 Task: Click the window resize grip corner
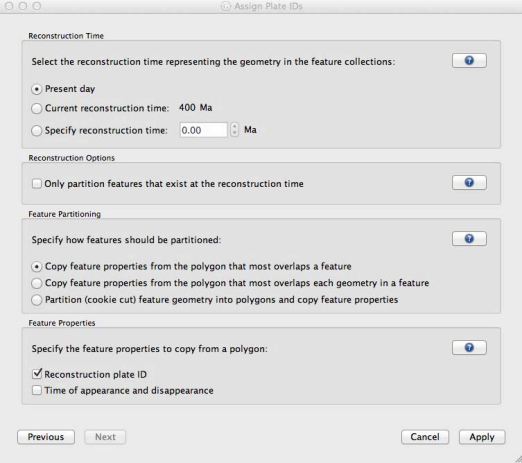tap(518, 459)
